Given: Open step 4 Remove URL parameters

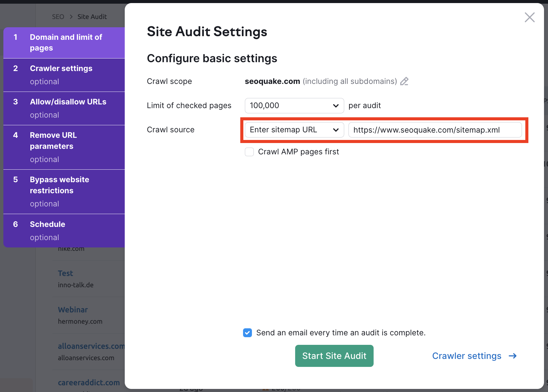Looking at the screenshot, I should click(x=64, y=147).
